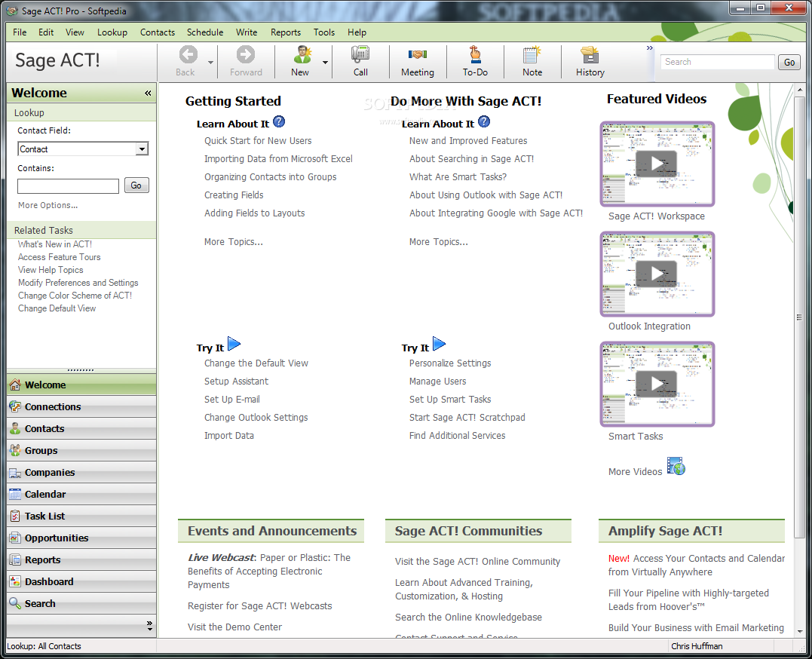Click the To-Do toolbar icon
Image resolution: width=812 pixels, height=659 pixels.
click(x=475, y=54)
